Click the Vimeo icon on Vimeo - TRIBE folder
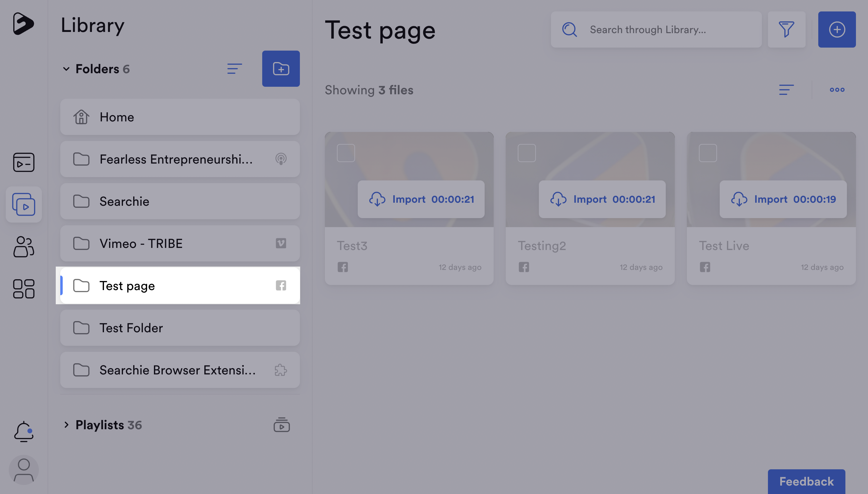 [x=281, y=243]
